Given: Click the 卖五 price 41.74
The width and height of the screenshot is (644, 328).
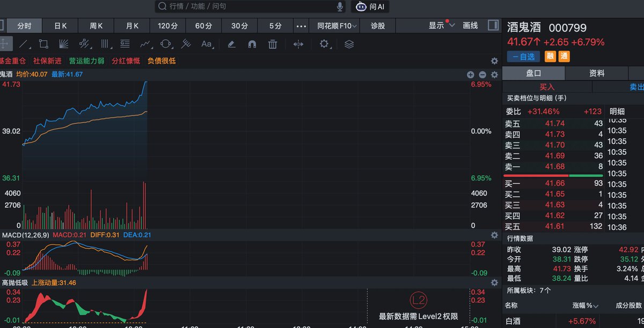Looking at the screenshot, I should tap(555, 124).
